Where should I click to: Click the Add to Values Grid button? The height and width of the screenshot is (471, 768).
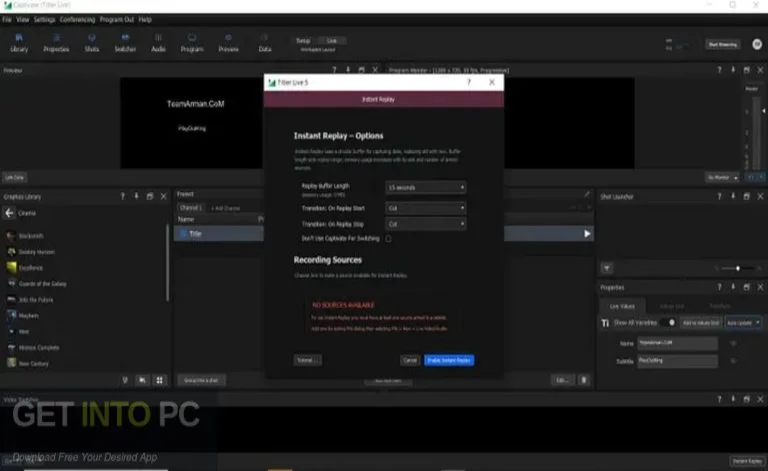[701, 323]
